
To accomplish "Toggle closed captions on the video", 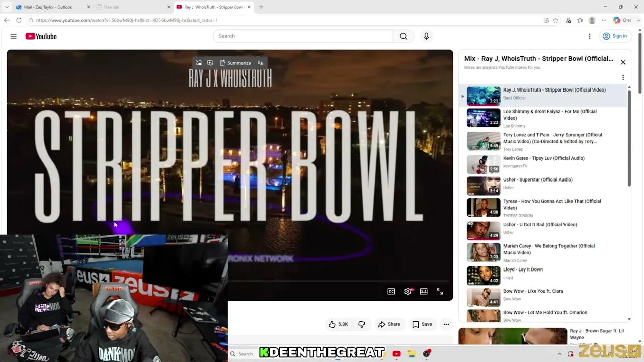I will (391, 291).
